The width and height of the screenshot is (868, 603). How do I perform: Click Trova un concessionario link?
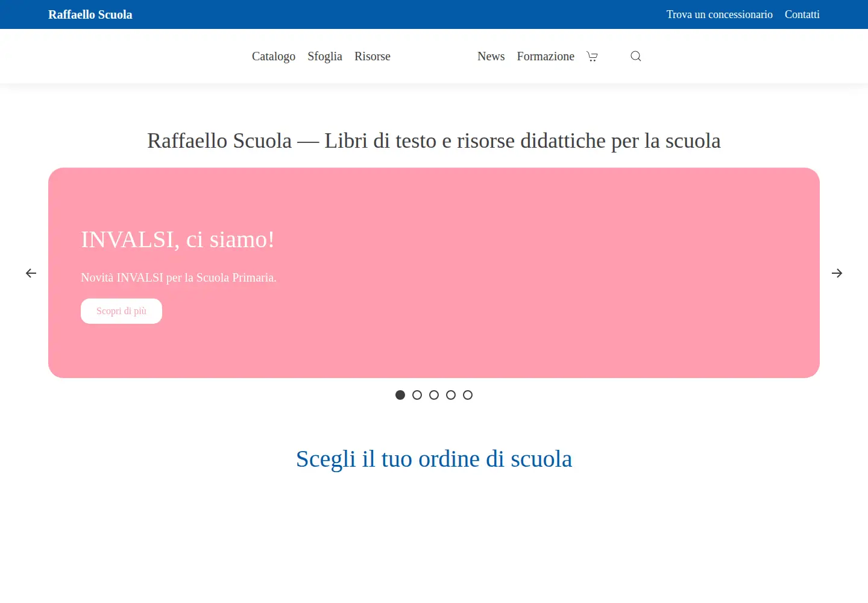[720, 14]
